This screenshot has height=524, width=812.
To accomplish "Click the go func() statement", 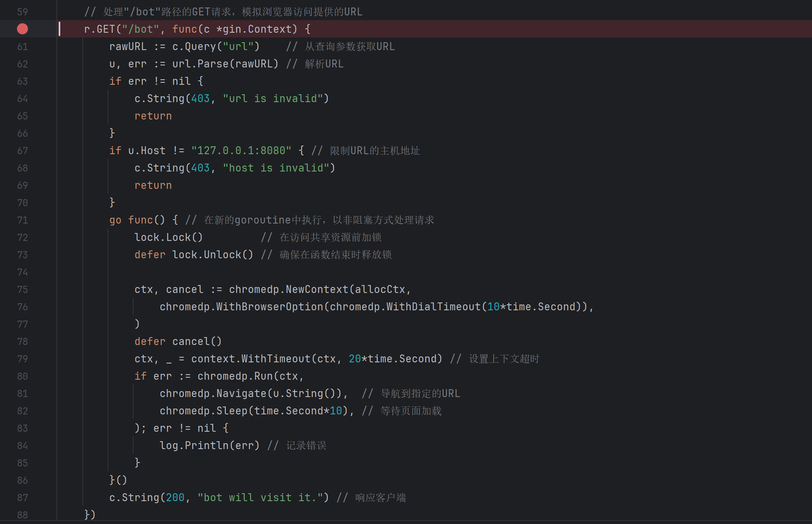I will (138, 220).
